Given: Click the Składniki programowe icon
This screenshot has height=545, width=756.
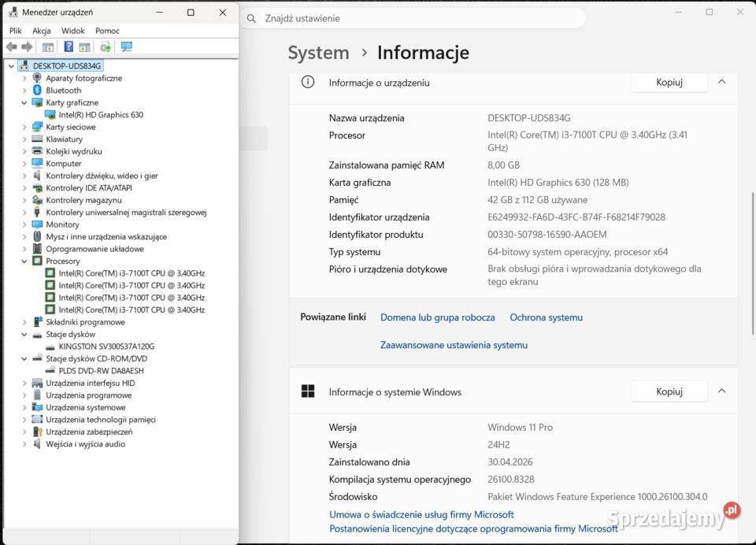Looking at the screenshot, I should (x=37, y=321).
